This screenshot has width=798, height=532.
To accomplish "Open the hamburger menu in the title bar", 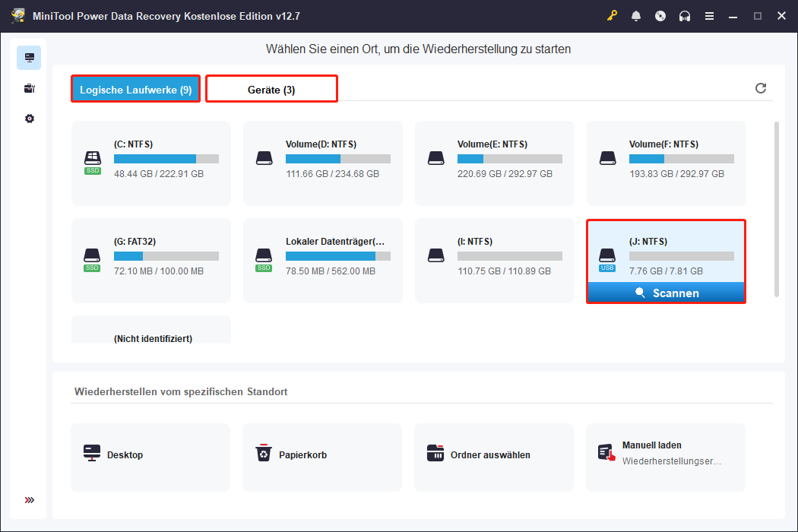I will [709, 15].
